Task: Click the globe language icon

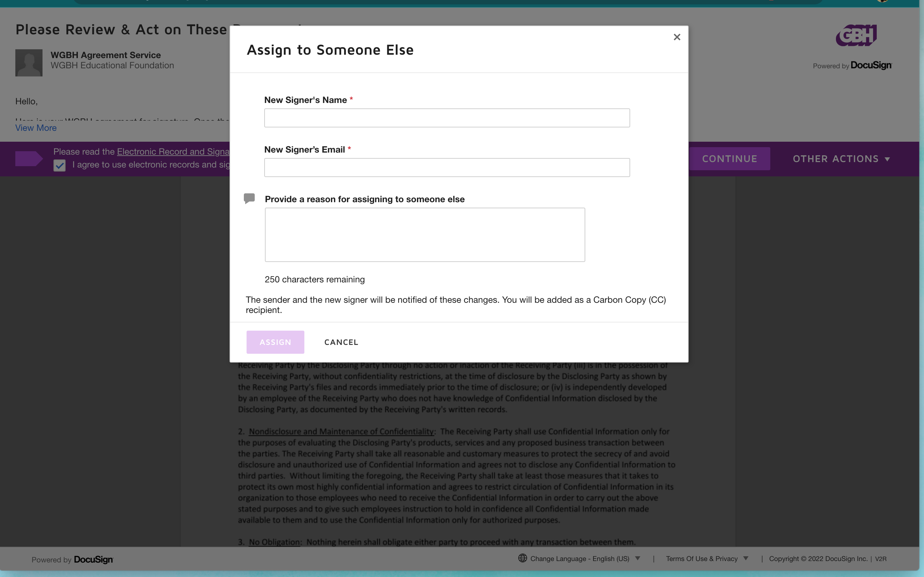Action: pos(522,558)
